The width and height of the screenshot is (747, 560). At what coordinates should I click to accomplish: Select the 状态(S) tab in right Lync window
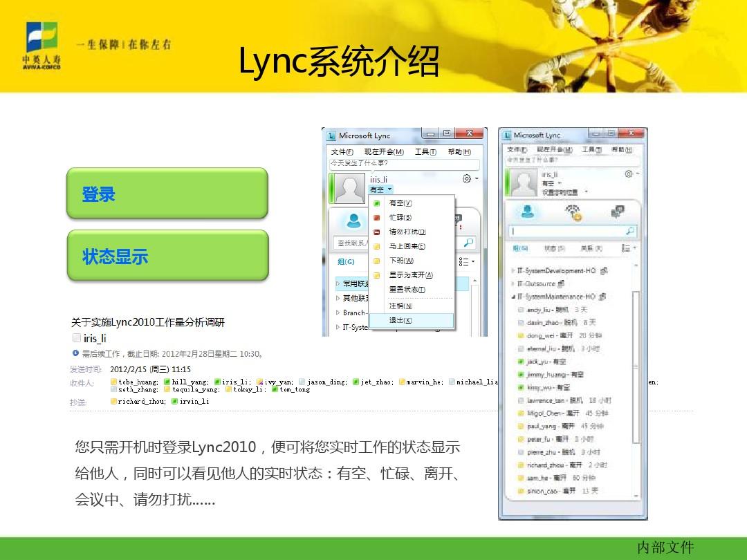click(555, 248)
